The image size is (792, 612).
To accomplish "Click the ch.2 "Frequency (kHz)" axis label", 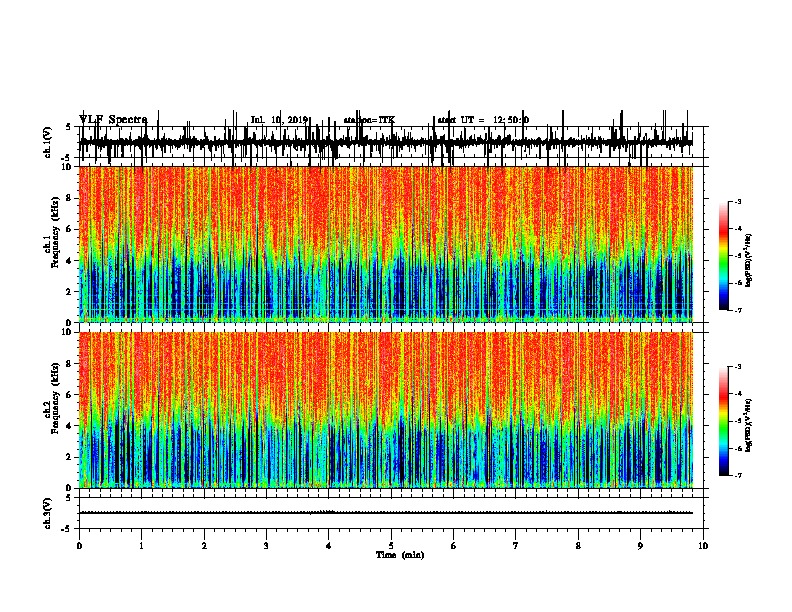I will click(55, 398).
